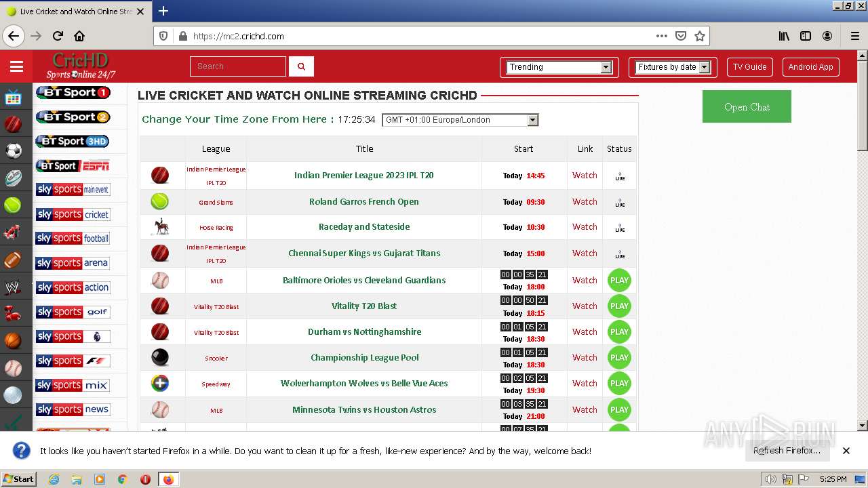Viewport: 868px width, 488px height.
Task: Open a new browser tab
Action: coord(163,11)
